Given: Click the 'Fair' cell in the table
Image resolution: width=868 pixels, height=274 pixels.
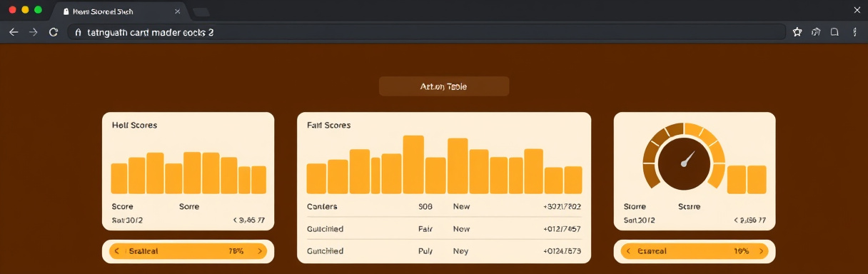Looking at the screenshot, I should [425, 229].
